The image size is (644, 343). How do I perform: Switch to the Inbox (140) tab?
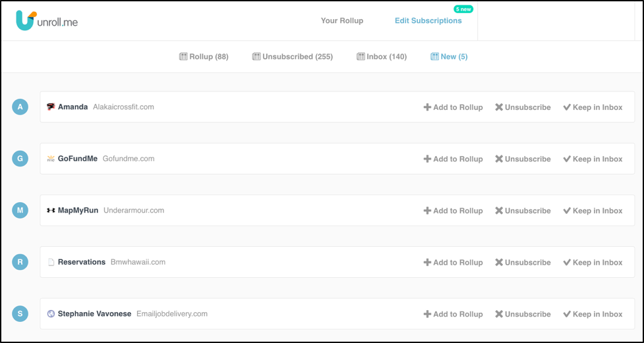(382, 57)
